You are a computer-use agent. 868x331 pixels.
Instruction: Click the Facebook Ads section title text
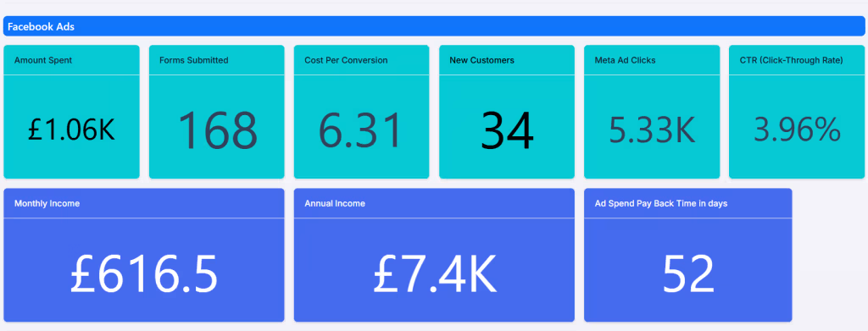(41, 26)
